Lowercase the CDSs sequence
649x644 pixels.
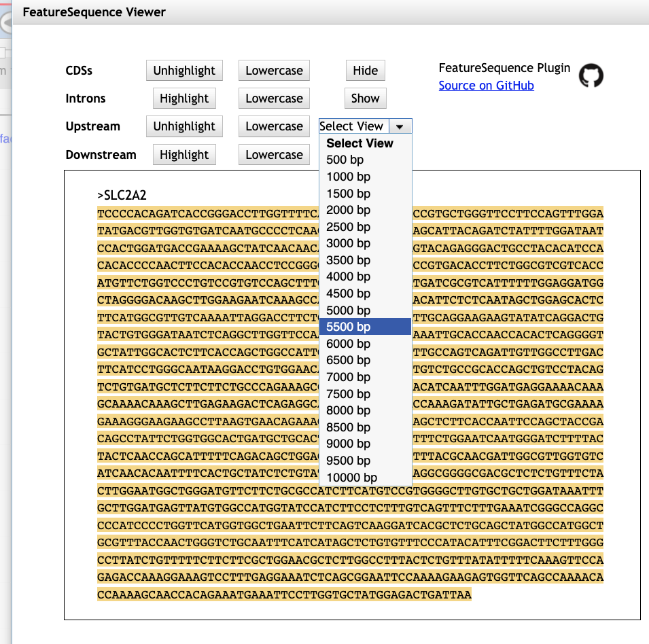(x=274, y=71)
